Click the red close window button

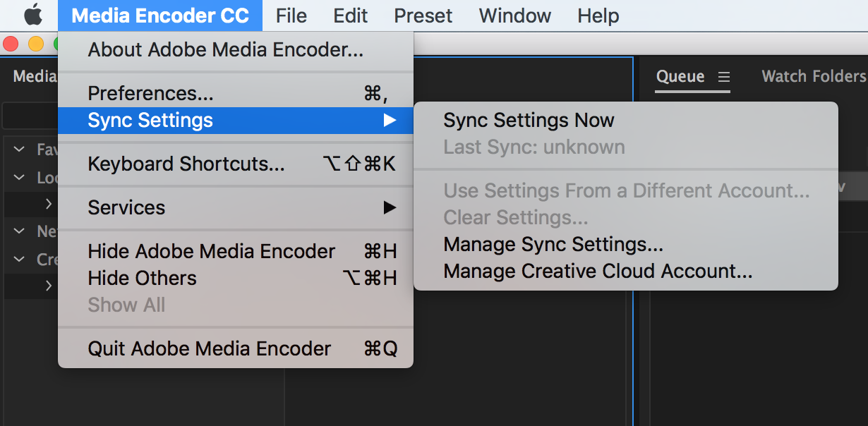tap(11, 44)
